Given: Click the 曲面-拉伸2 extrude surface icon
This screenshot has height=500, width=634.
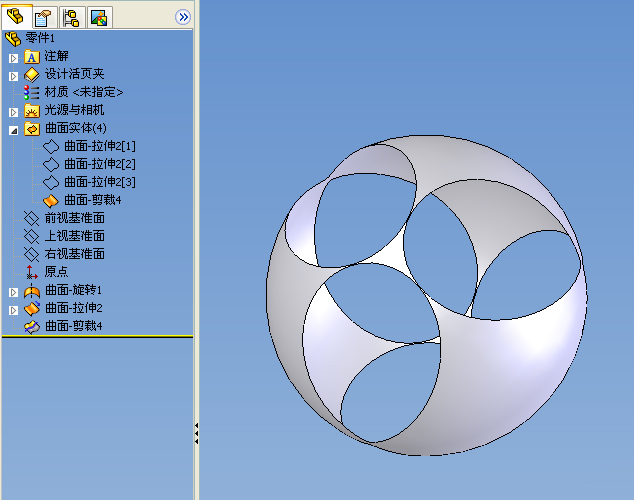Looking at the screenshot, I should tap(32, 308).
